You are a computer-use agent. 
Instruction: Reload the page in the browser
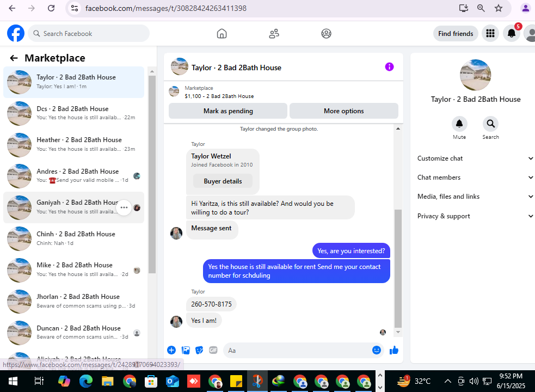coord(51,8)
